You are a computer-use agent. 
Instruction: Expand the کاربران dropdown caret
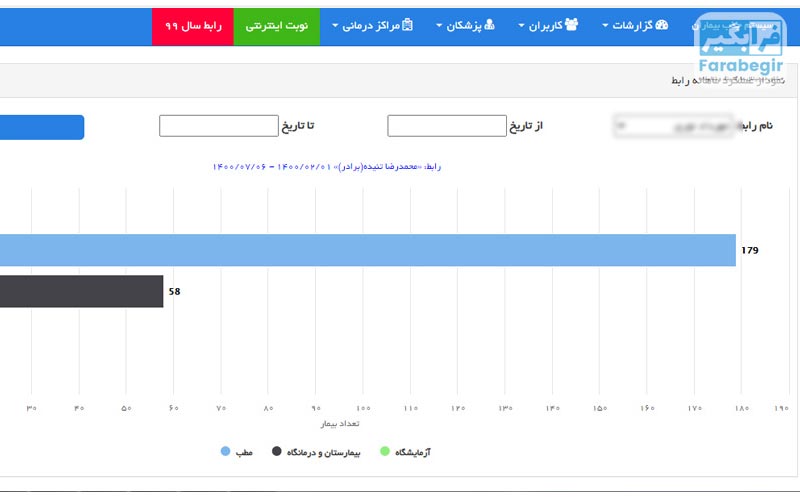[521, 26]
